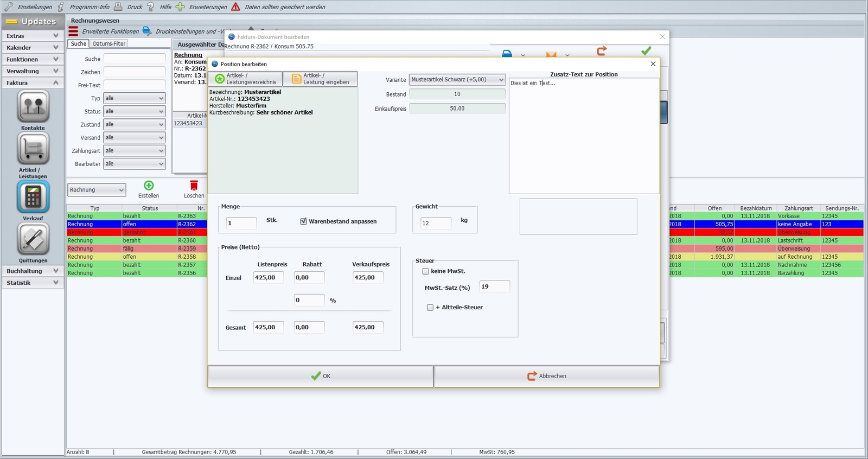Expand Extras sidebar section

33,36
